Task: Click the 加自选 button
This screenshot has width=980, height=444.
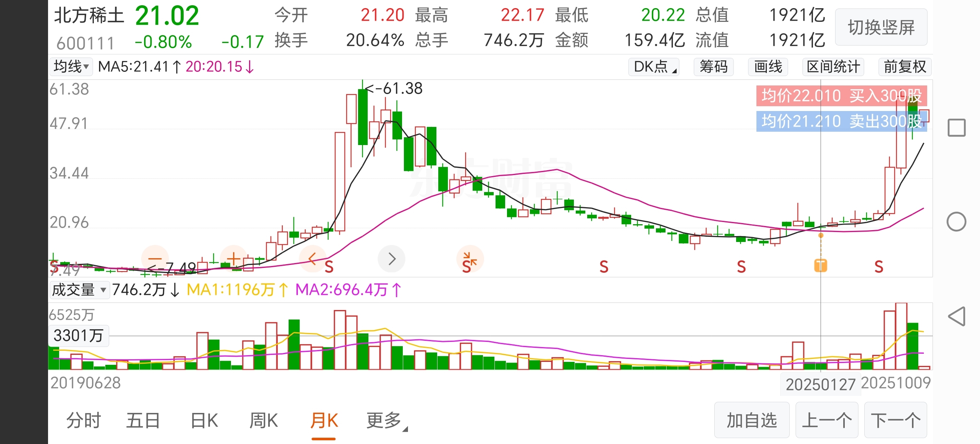Action: tap(751, 420)
